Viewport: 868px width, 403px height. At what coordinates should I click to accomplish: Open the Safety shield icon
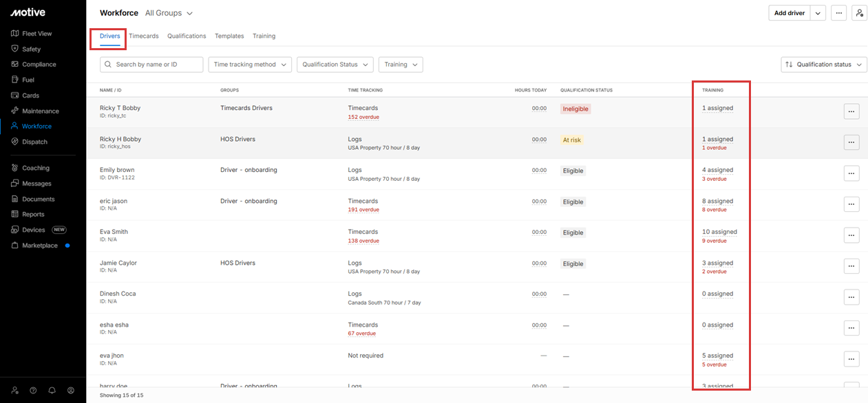point(15,49)
